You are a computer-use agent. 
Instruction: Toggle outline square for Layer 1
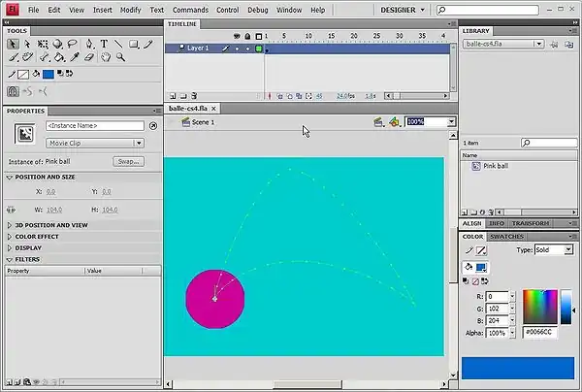coord(259,48)
